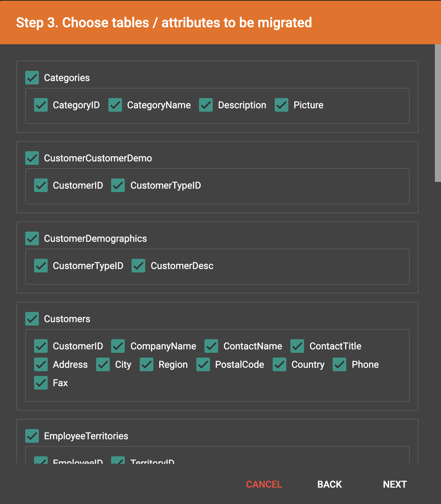Toggle the EmployeeTerritories table checkbox
The height and width of the screenshot is (504, 441).
click(32, 436)
